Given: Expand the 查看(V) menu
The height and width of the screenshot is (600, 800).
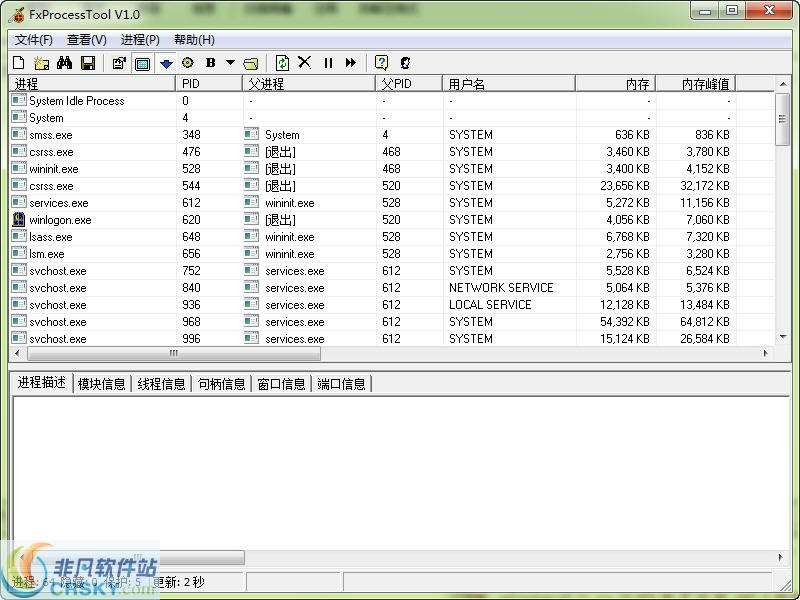Looking at the screenshot, I should [x=84, y=40].
